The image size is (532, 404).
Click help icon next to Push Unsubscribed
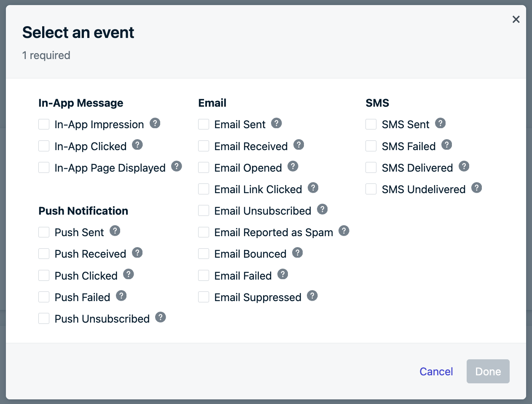pyautogui.click(x=161, y=317)
